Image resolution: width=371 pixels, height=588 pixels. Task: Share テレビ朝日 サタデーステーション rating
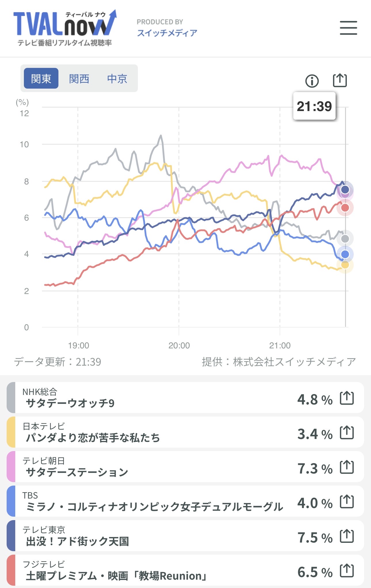[347, 467]
